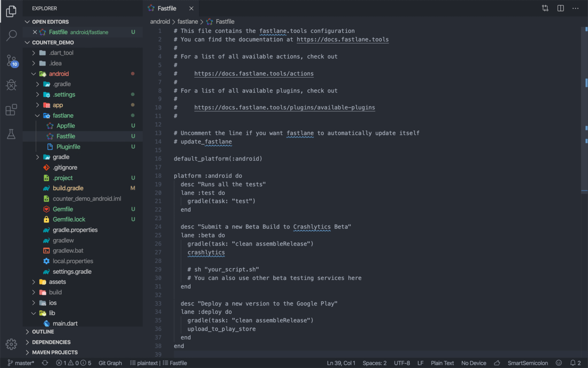Click the No Device selector

tap(474, 363)
